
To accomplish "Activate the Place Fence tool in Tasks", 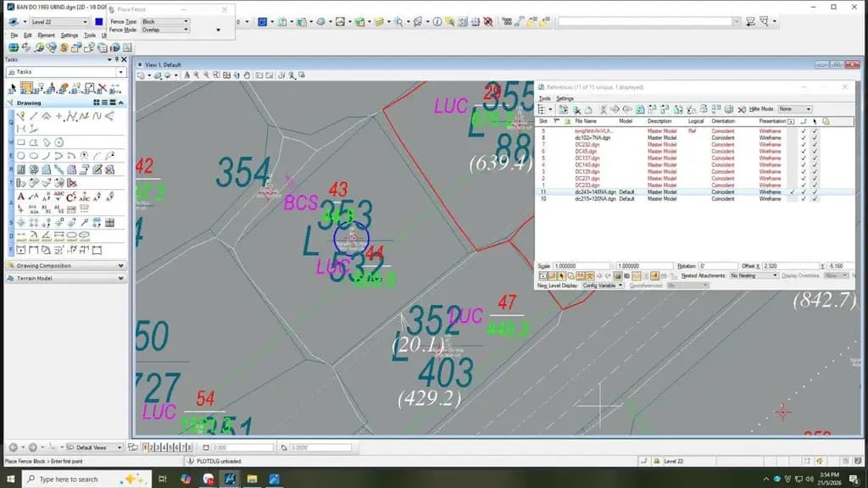I will point(26,88).
